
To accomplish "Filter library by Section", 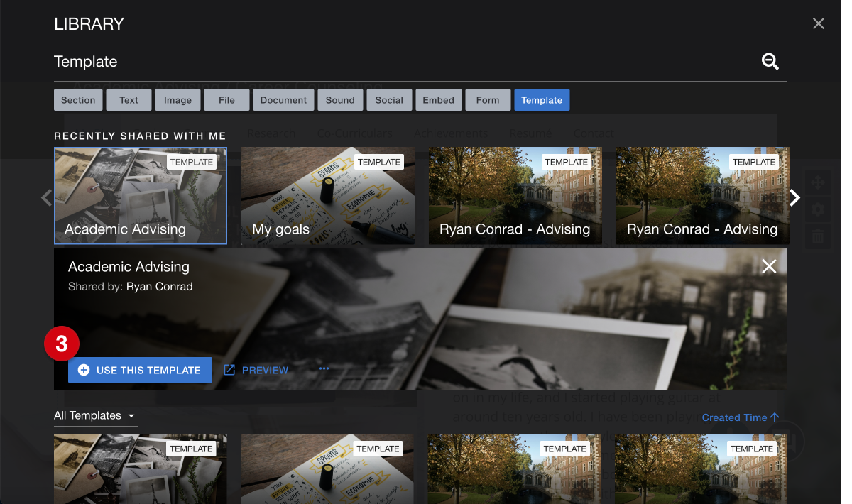I will point(78,100).
